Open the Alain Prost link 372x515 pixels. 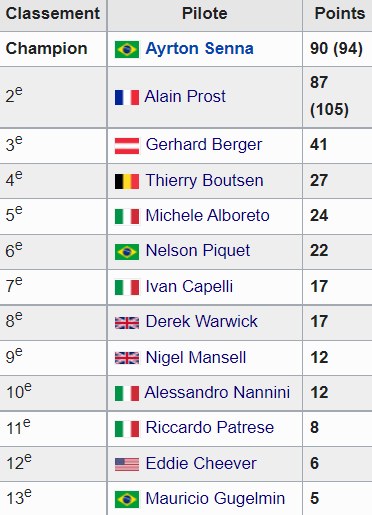point(185,97)
